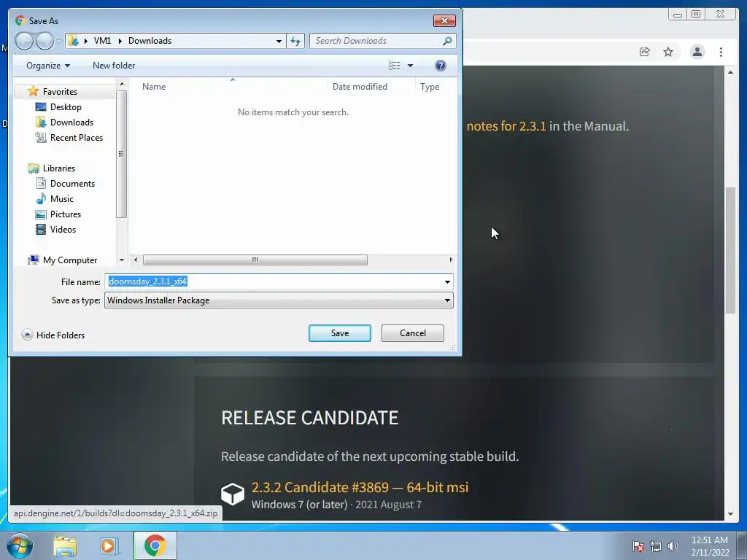The width and height of the screenshot is (747, 560).
Task: Click the file list scroll right arrow
Action: pyautogui.click(x=451, y=260)
